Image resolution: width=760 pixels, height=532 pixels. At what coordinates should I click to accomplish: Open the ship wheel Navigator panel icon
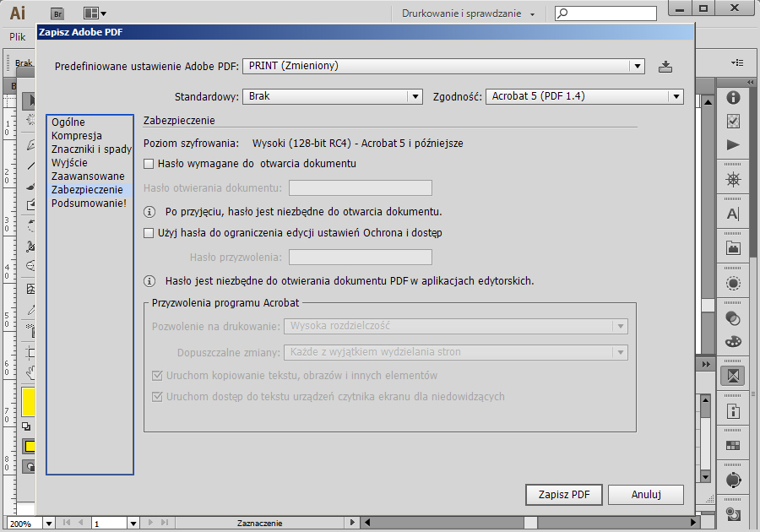pyautogui.click(x=733, y=180)
